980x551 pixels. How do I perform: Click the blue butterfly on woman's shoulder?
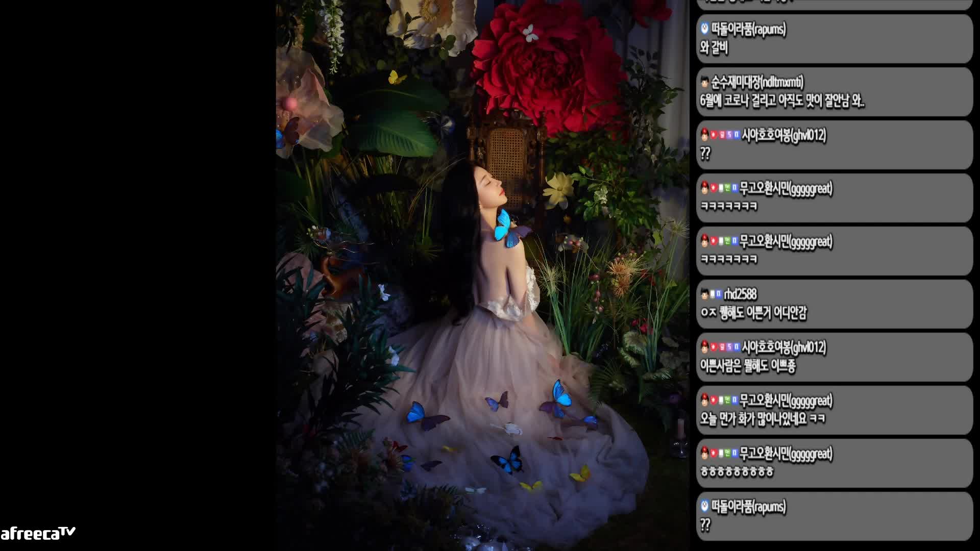pos(504,228)
